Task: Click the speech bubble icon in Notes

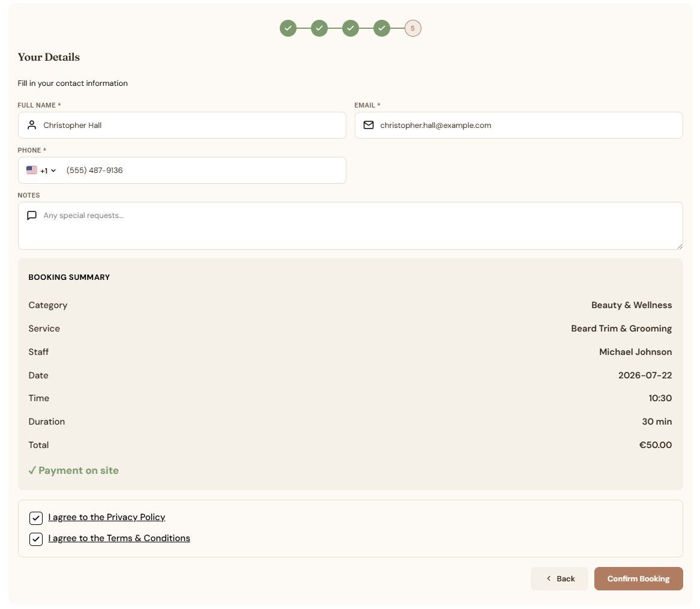Action: [x=32, y=216]
